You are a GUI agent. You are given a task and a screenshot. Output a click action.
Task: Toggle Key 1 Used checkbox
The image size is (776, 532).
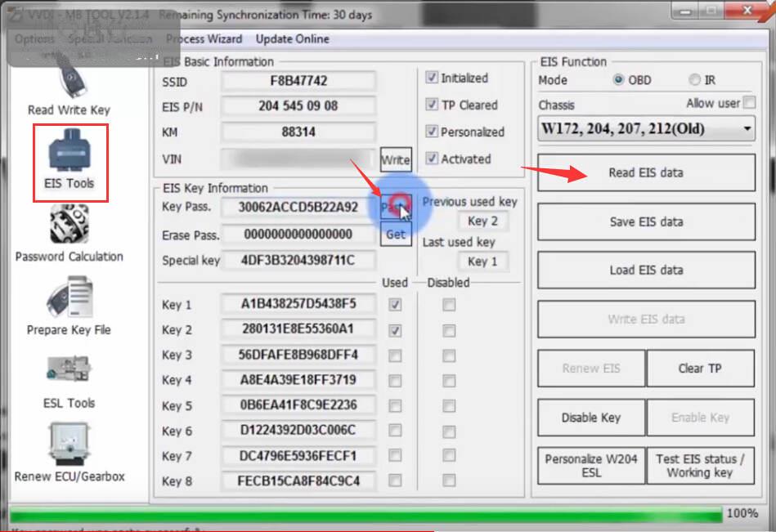tap(395, 305)
